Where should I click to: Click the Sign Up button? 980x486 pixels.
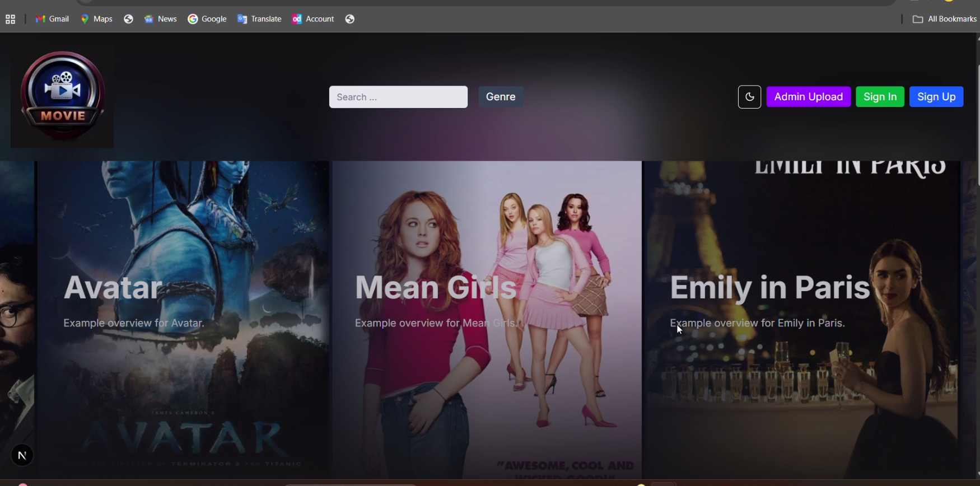pos(936,97)
